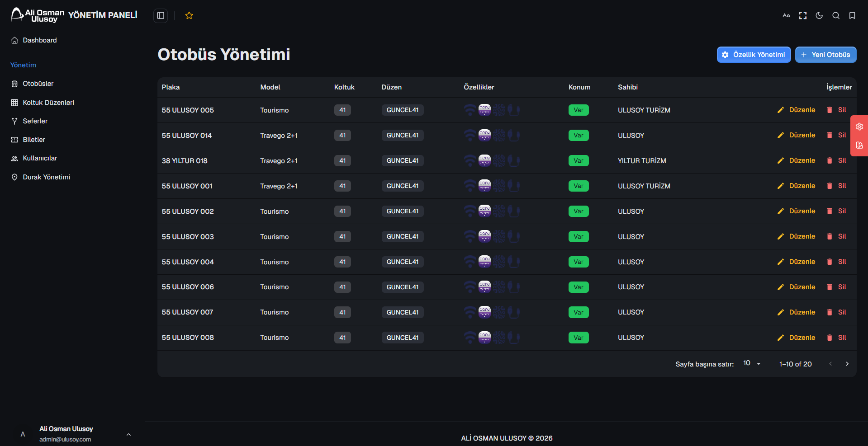Open rows per page dropdown
The width and height of the screenshot is (868, 446).
pos(752,363)
